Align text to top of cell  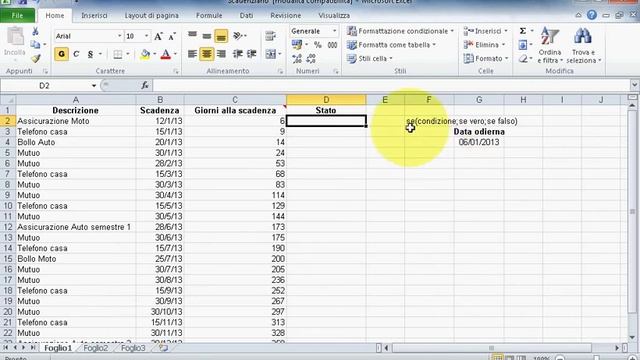192,36
